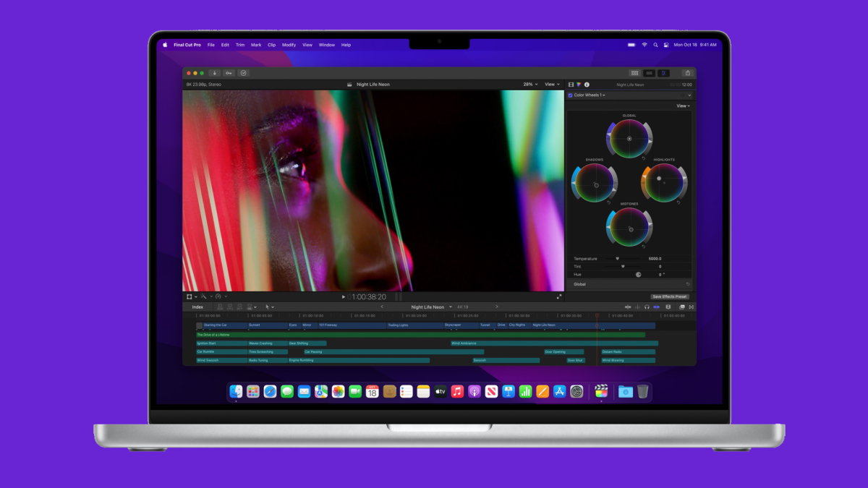868x488 pixels.
Task: Open the Info inspector with the i icon
Action: coord(587,85)
